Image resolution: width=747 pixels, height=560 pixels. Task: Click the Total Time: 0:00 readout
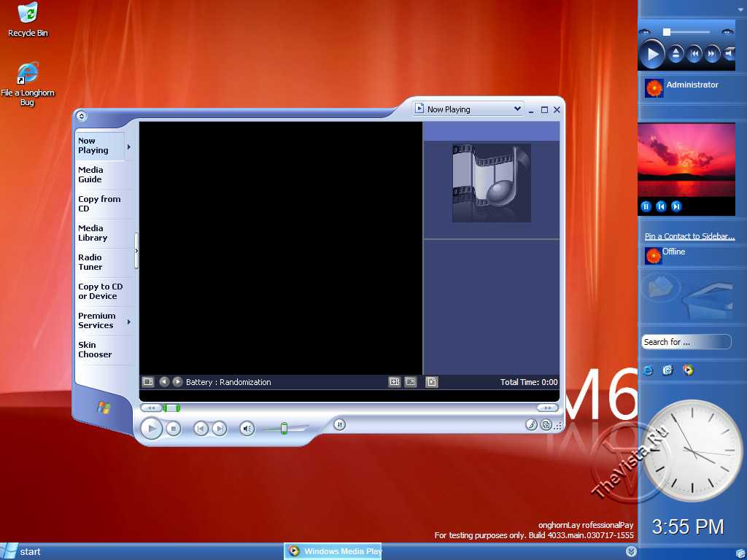(529, 382)
